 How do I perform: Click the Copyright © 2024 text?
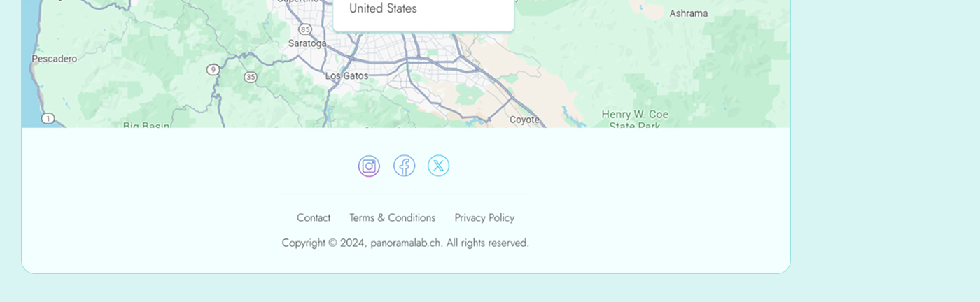[x=323, y=243]
